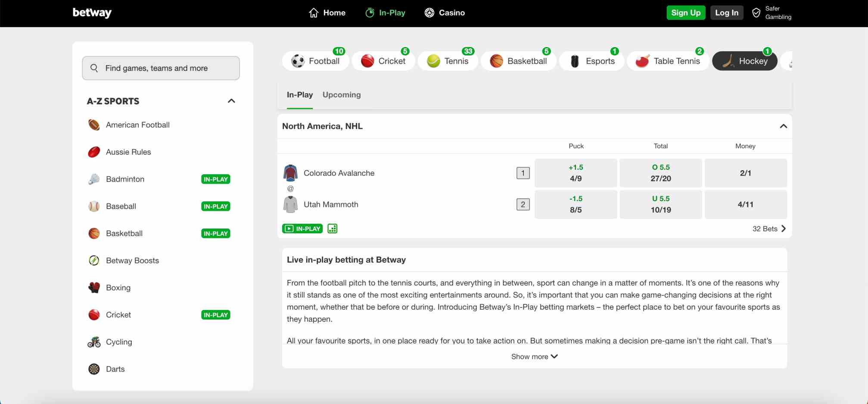This screenshot has width=868, height=404.
Task: Switch to the Upcoming tab
Action: [342, 94]
